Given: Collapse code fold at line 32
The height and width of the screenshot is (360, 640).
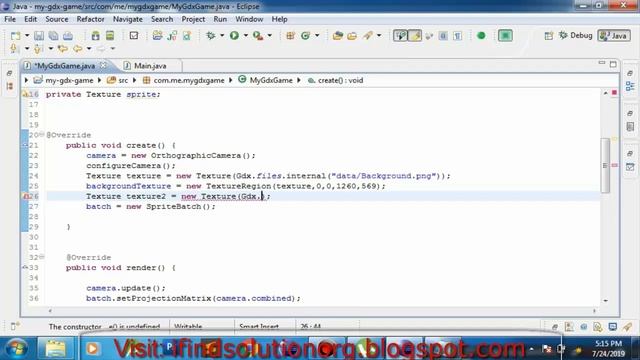Looking at the screenshot, I should point(42,257).
